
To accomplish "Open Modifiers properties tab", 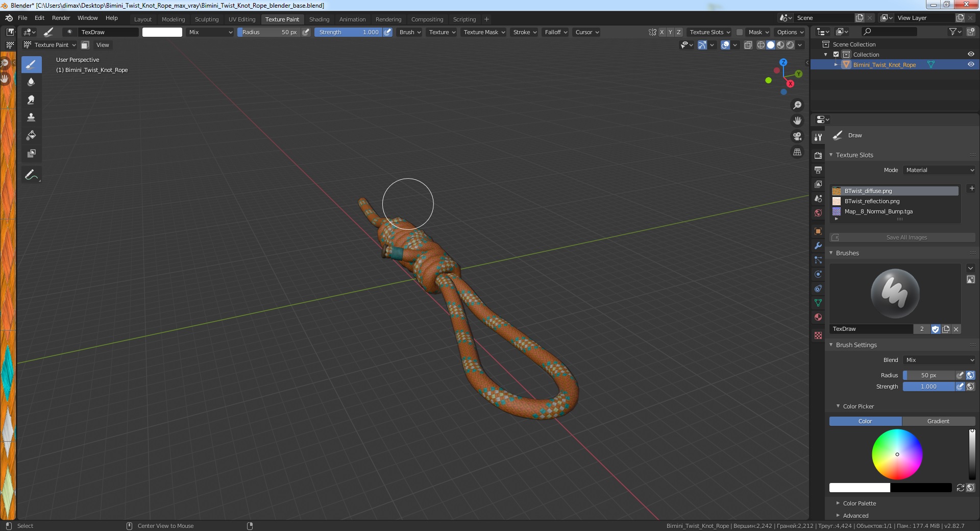I will [x=818, y=246].
